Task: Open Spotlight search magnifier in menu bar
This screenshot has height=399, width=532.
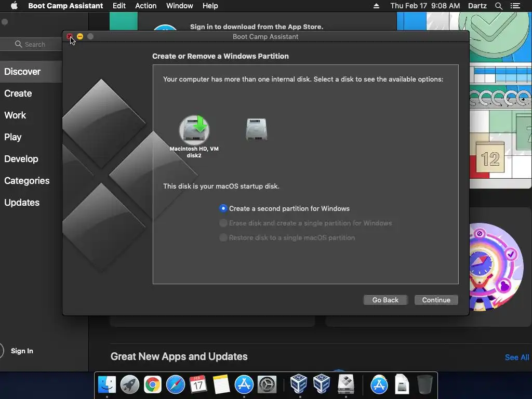Action: [498, 6]
